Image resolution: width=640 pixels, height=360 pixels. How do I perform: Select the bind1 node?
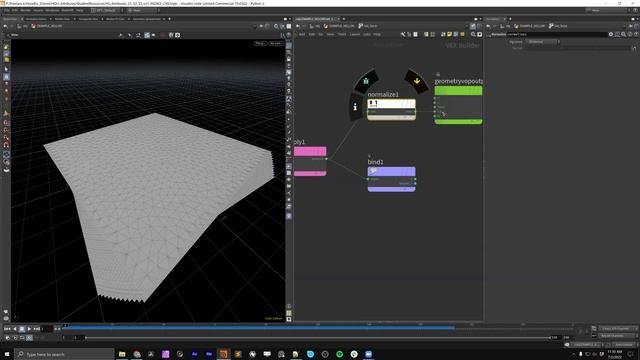click(x=391, y=179)
